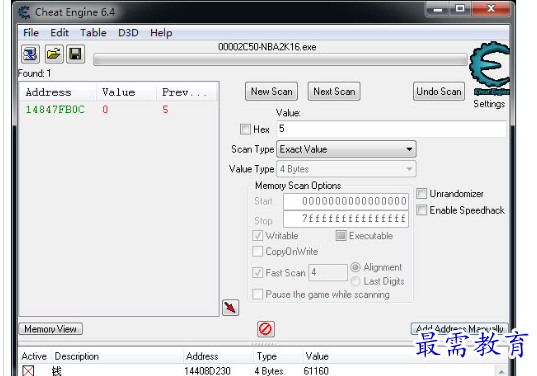
Task: Open the Scan Type dropdown
Action: click(x=346, y=149)
